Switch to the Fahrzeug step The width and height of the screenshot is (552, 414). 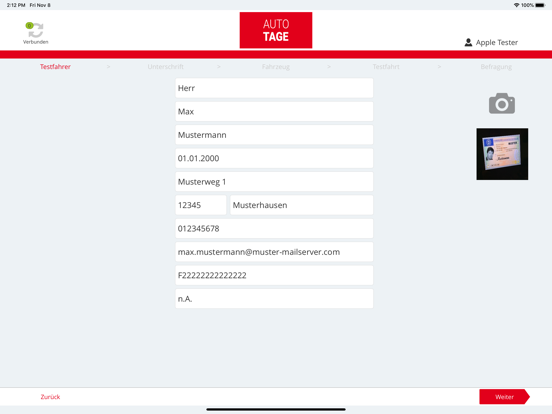coord(276,67)
